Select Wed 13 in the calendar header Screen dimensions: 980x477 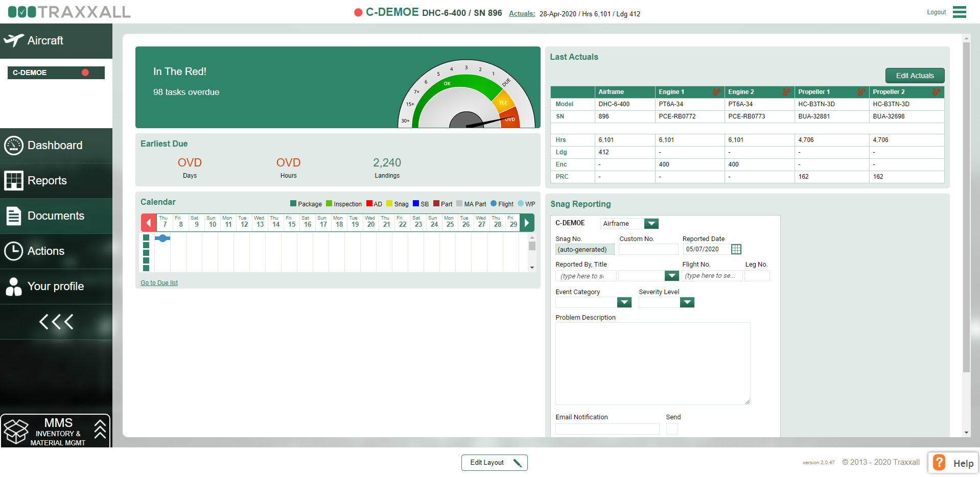click(260, 222)
